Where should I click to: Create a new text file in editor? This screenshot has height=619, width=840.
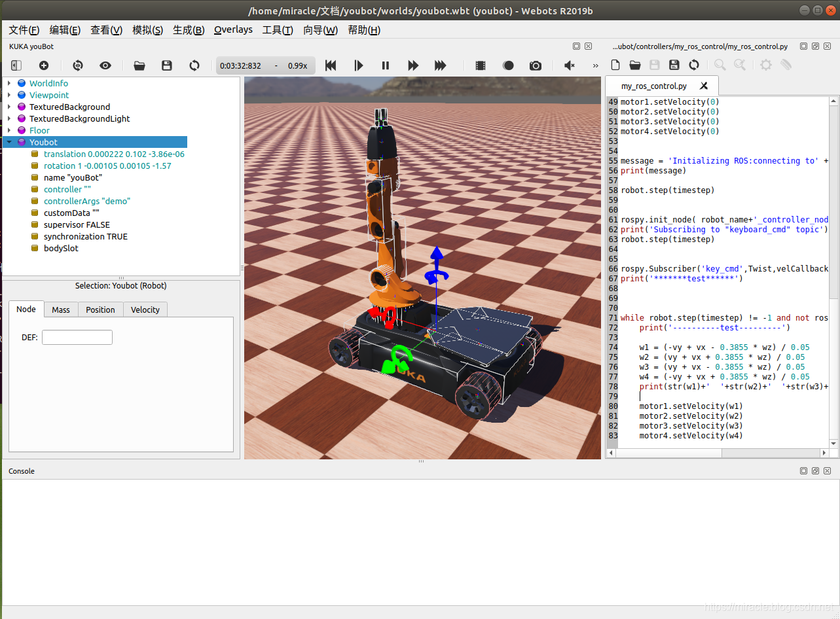pyautogui.click(x=615, y=65)
